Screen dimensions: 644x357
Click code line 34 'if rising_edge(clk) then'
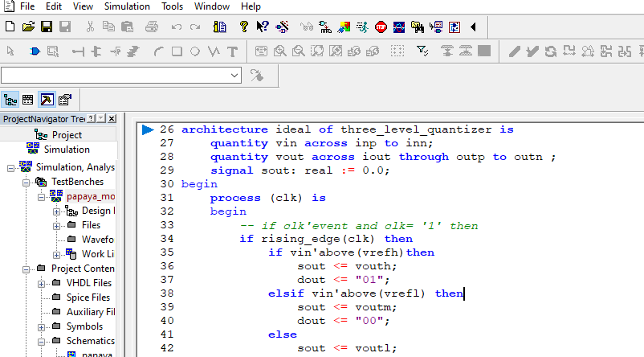(326, 239)
